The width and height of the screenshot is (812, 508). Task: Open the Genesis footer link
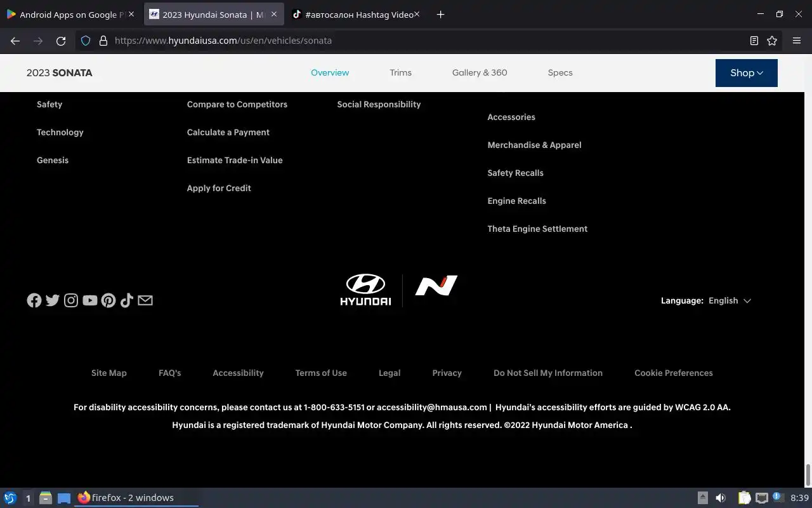click(53, 161)
